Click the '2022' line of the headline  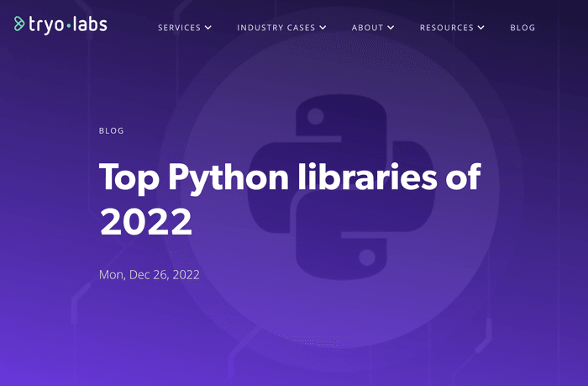coord(146,222)
